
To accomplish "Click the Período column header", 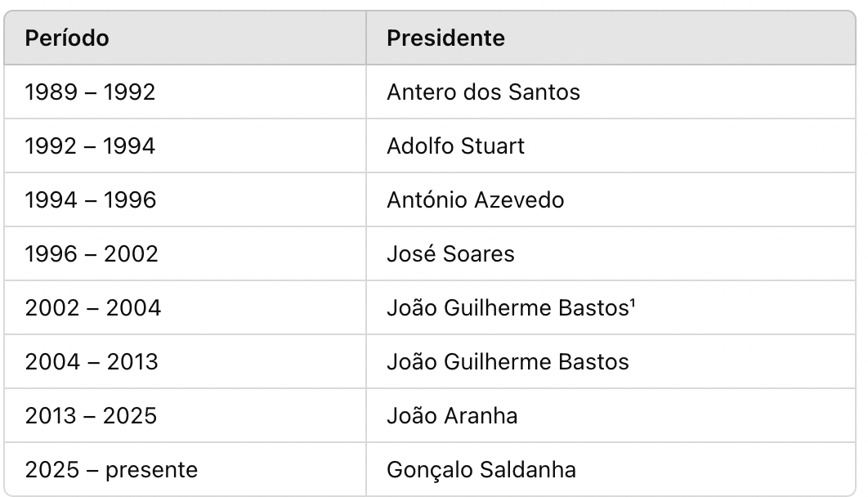I will (x=67, y=38).
